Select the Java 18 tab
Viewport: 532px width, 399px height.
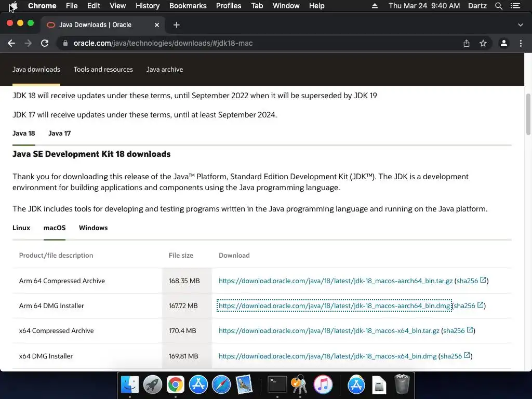point(24,134)
